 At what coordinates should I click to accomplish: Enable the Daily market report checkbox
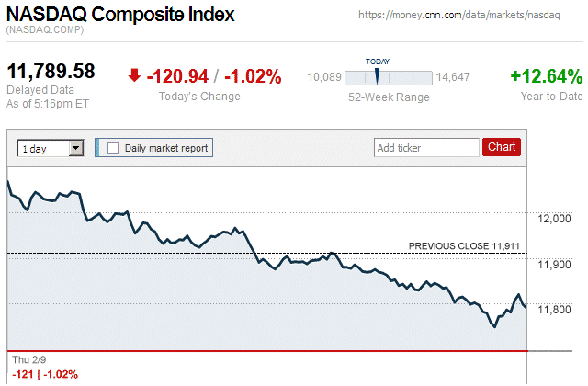coord(113,147)
